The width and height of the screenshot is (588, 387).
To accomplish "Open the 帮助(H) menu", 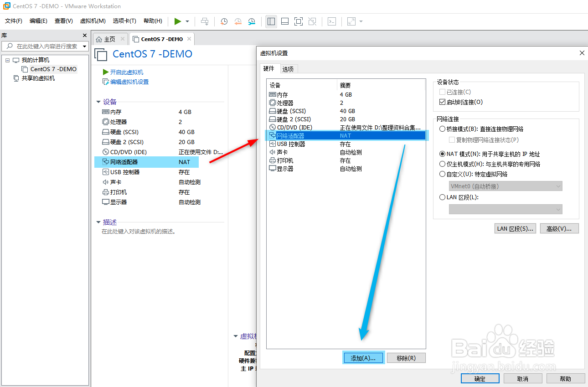I will tap(153, 21).
